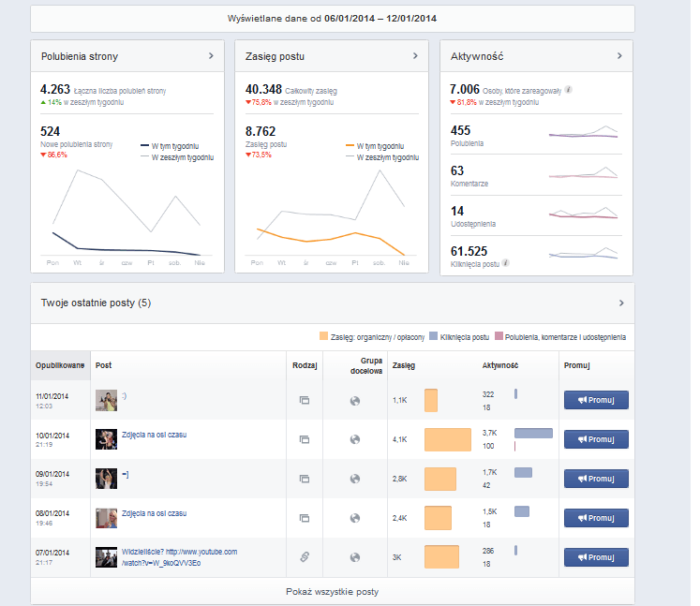This screenshot has width=700, height=606.
Task: Sort posts by the 'Opublikowane' column header
Action: (x=60, y=365)
